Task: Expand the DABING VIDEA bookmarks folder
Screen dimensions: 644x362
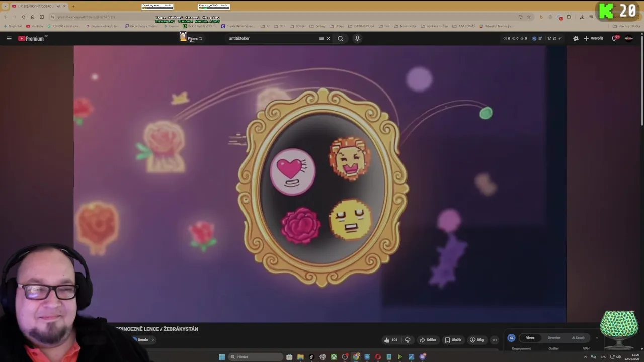Action: [361, 26]
